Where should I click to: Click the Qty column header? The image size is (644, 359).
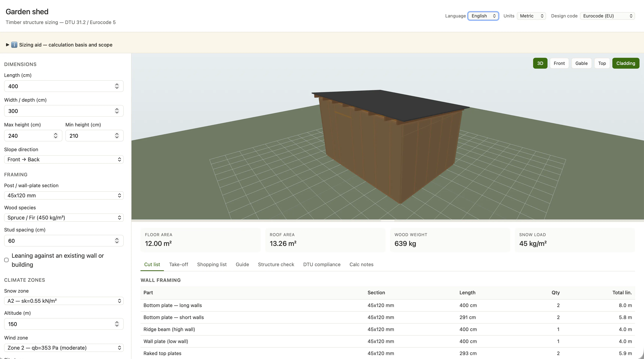pyautogui.click(x=556, y=293)
